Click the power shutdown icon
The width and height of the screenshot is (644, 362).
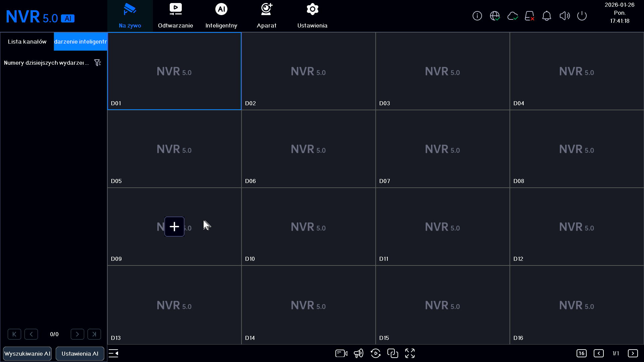[582, 16]
